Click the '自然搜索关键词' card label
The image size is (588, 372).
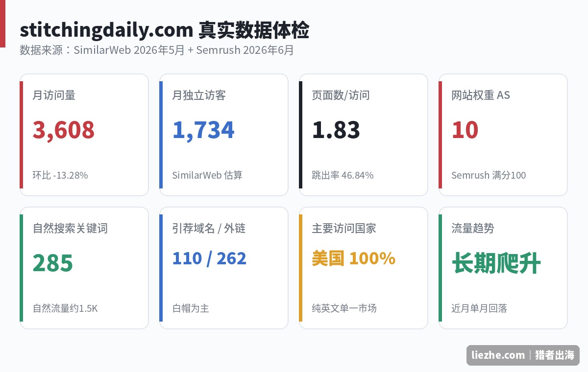click(x=70, y=228)
